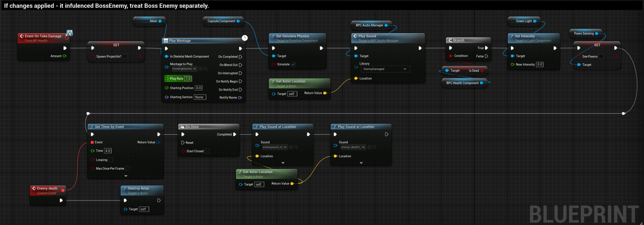644x225 pixels.
Task: Click the interface icon on Event On Take Damage
Action: tap(69, 33)
